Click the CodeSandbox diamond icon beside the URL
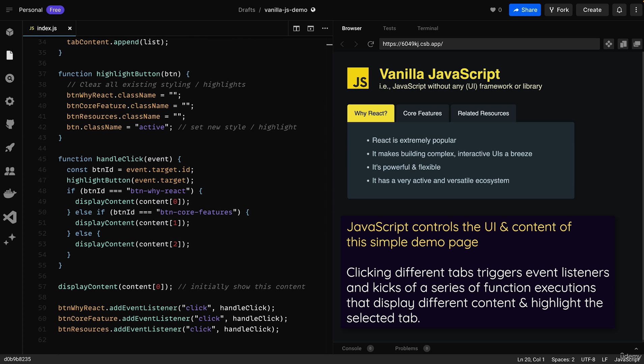 point(609,44)
